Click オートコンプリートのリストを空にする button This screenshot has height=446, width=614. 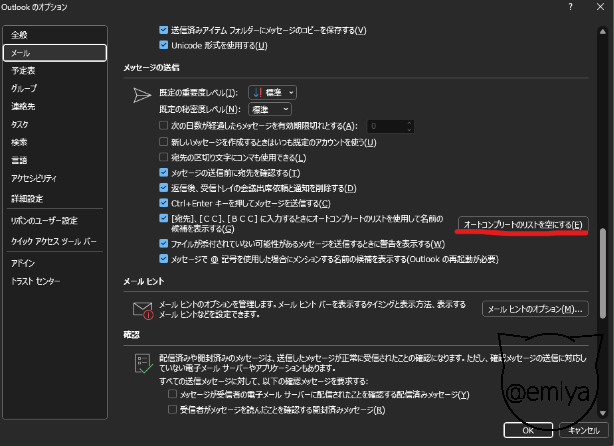[x=523, y=224]
